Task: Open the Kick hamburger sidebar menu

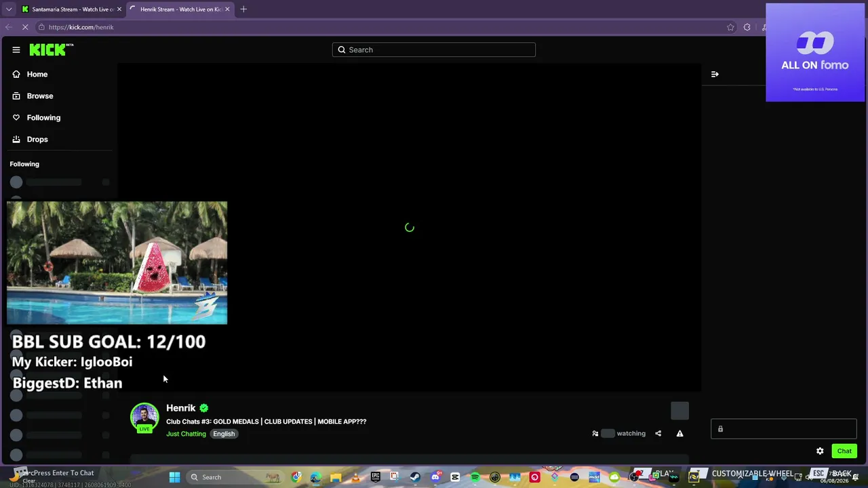Action: pyautogui.click(x=16, y=49)
